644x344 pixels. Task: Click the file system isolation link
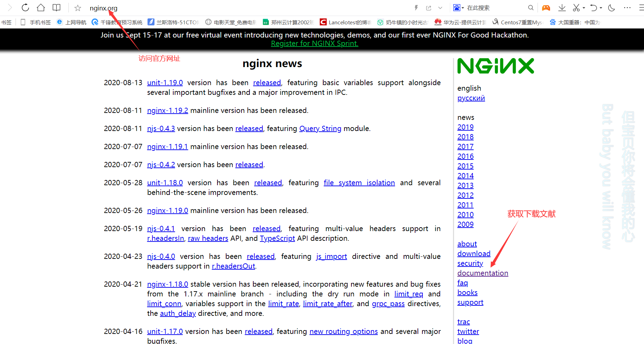pyautogui.click(x=359, y=183)
